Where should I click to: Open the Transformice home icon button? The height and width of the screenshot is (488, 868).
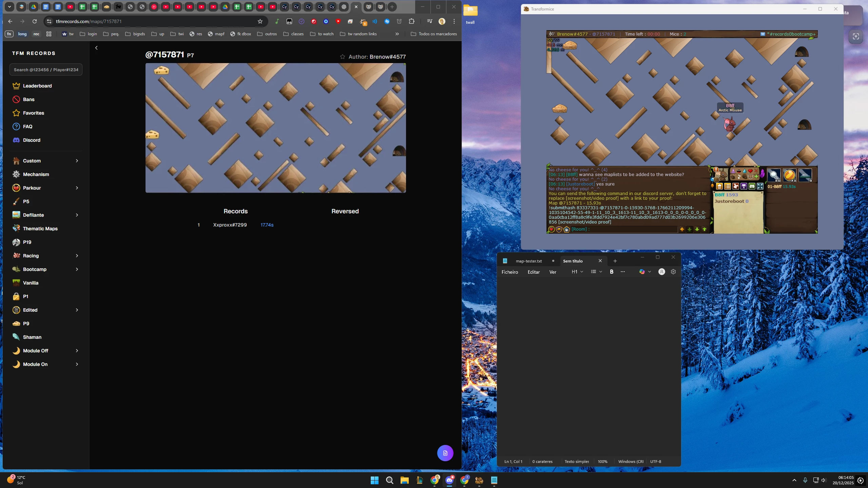[719, 186]
